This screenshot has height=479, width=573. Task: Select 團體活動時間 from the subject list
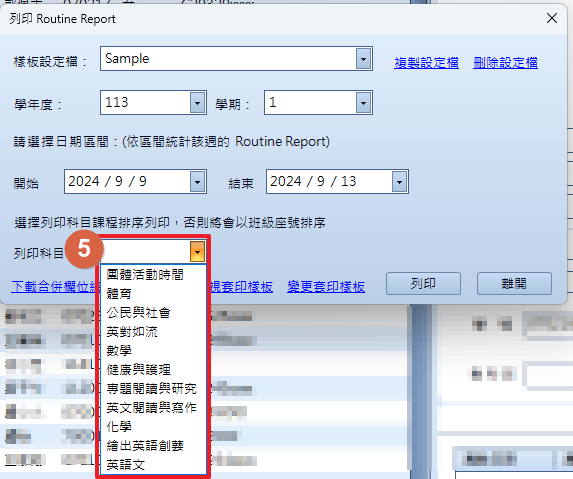(x=145, y=274)
